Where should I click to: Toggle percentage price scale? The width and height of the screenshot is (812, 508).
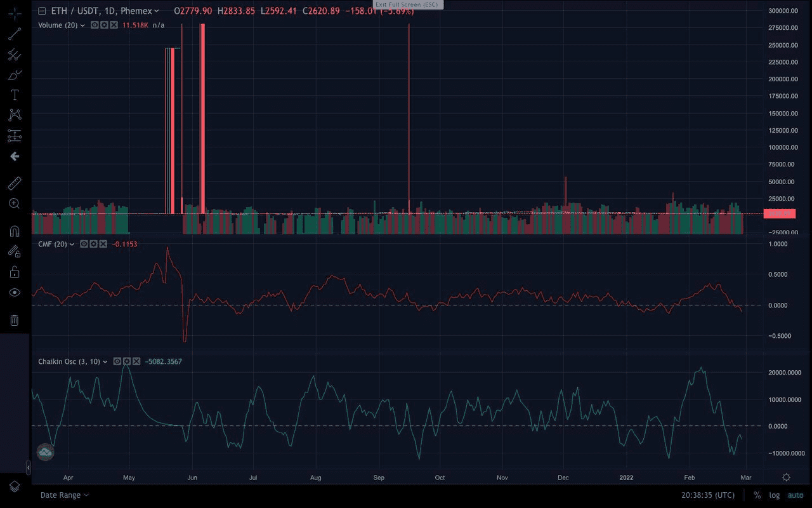757,495
